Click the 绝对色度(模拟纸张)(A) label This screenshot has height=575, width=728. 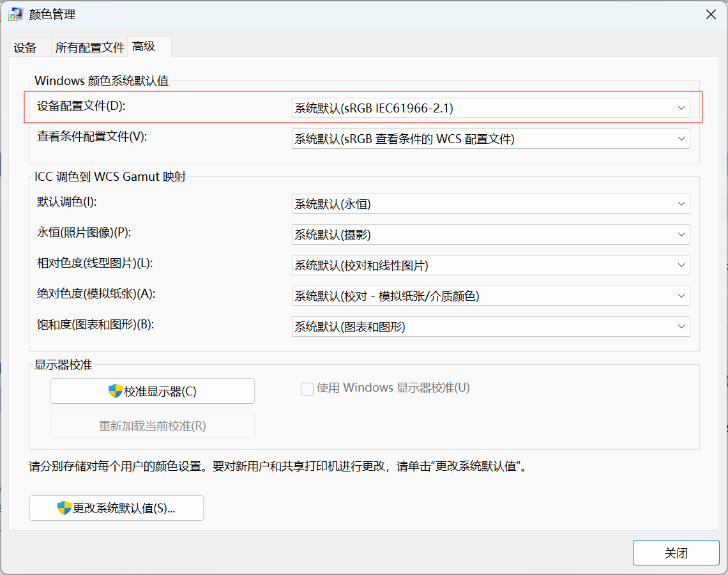click(x=96, y=293)
